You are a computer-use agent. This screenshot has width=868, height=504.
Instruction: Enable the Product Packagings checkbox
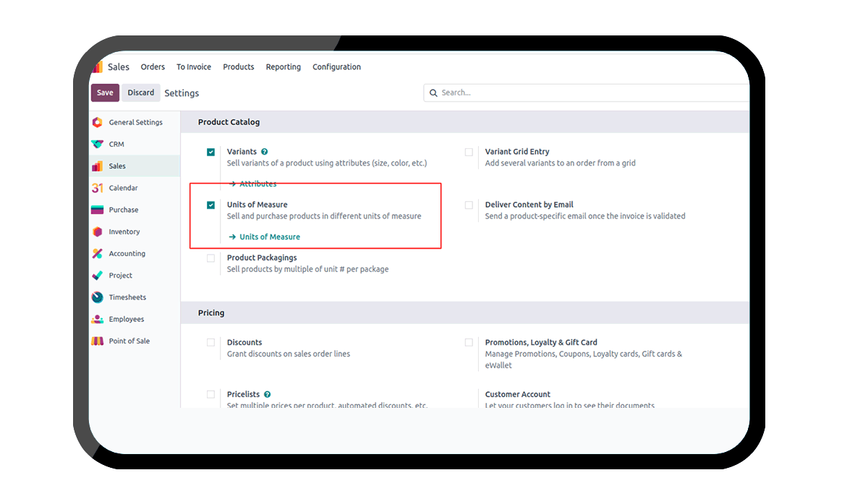pyautogui.click(x=210, y=258)
